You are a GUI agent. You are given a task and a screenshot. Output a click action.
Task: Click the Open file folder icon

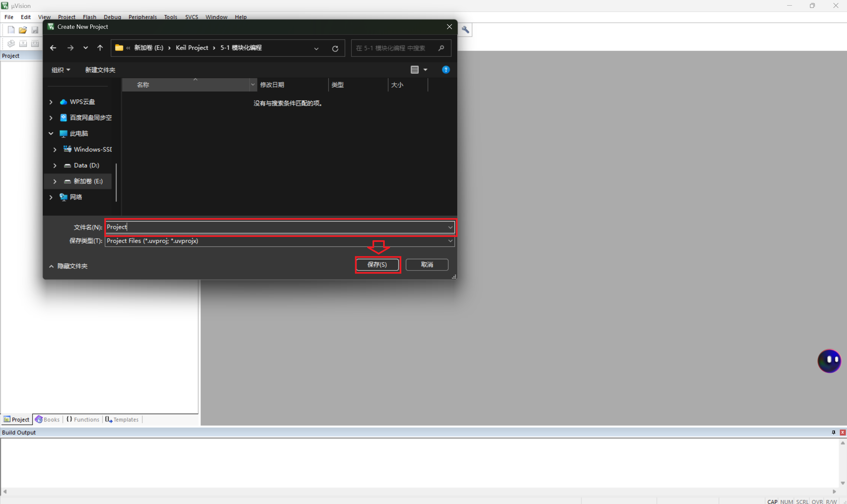pos(23,30)
